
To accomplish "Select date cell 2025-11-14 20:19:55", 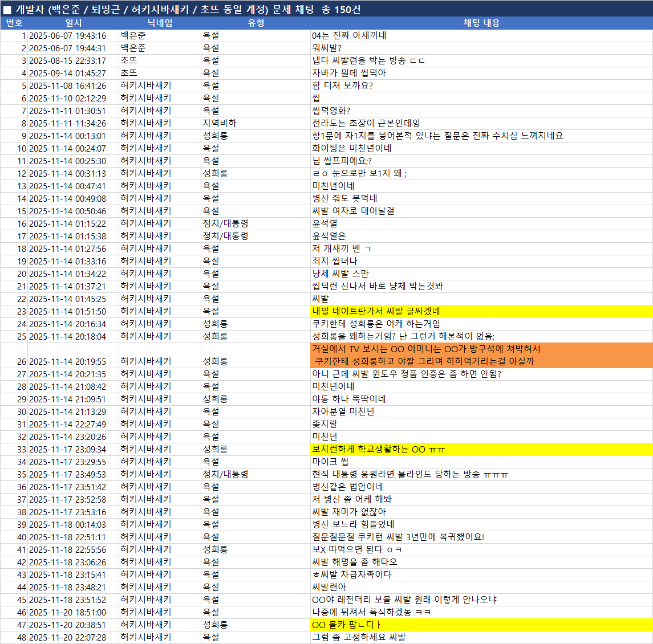I will 74,356.
